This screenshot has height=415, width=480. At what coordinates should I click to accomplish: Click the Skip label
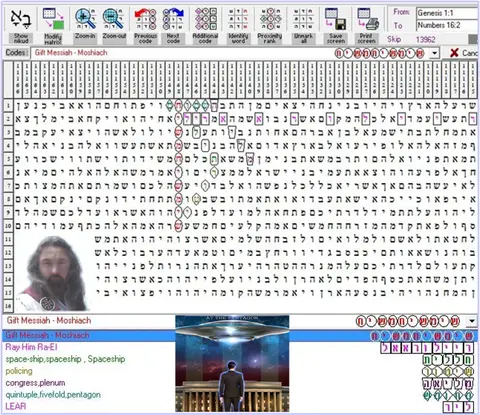coord(394,39)
